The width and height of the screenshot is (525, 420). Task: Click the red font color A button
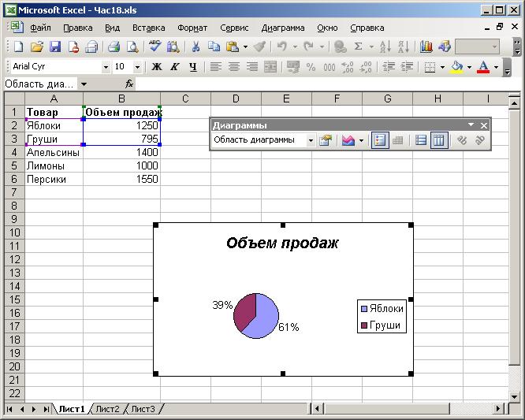point(483,67)
